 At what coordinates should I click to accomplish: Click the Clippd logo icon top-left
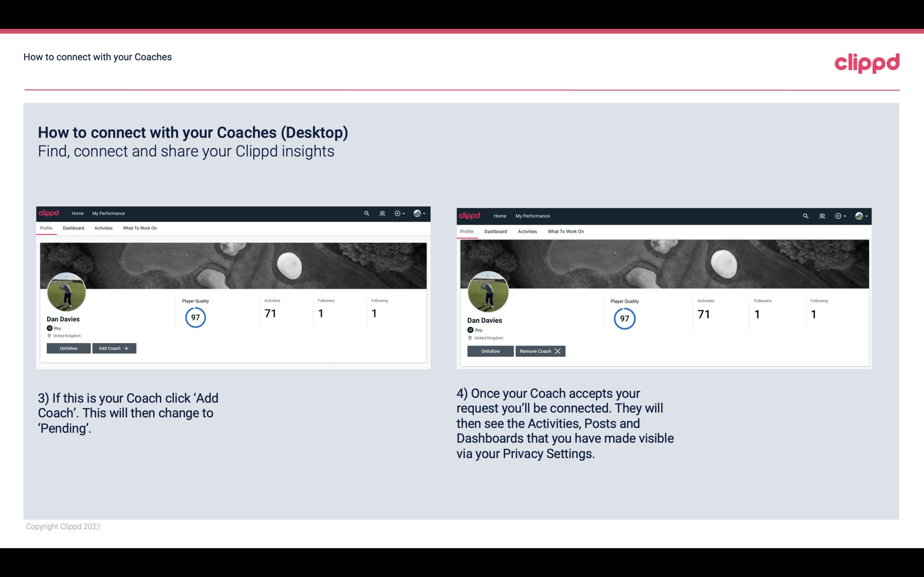click(x=50, y=213)
